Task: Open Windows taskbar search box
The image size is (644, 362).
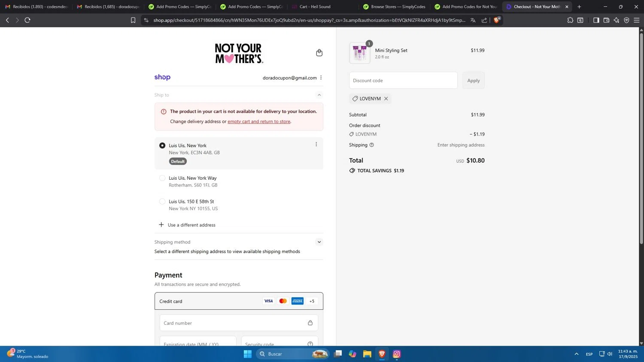Action: coord(292,354)
